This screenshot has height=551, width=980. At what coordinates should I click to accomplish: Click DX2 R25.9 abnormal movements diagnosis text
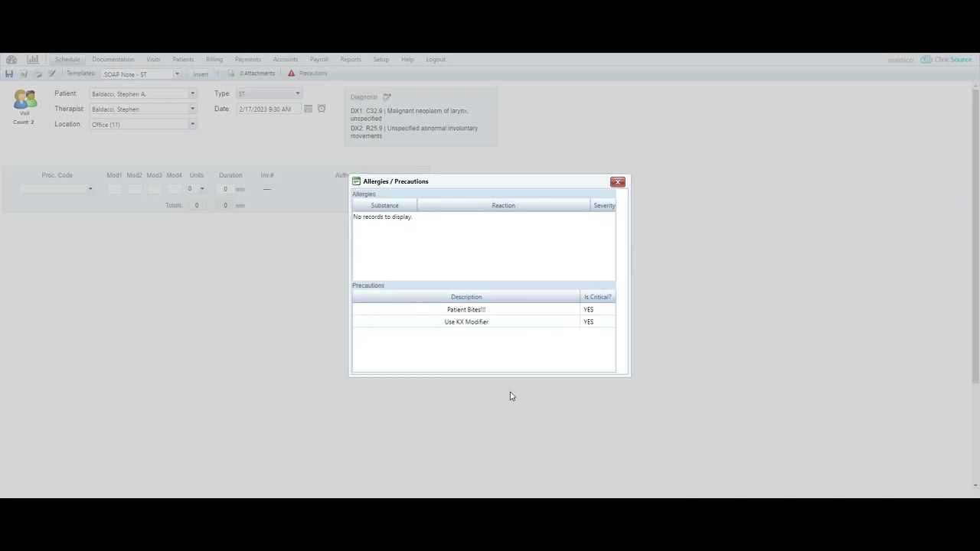(414, 132)
